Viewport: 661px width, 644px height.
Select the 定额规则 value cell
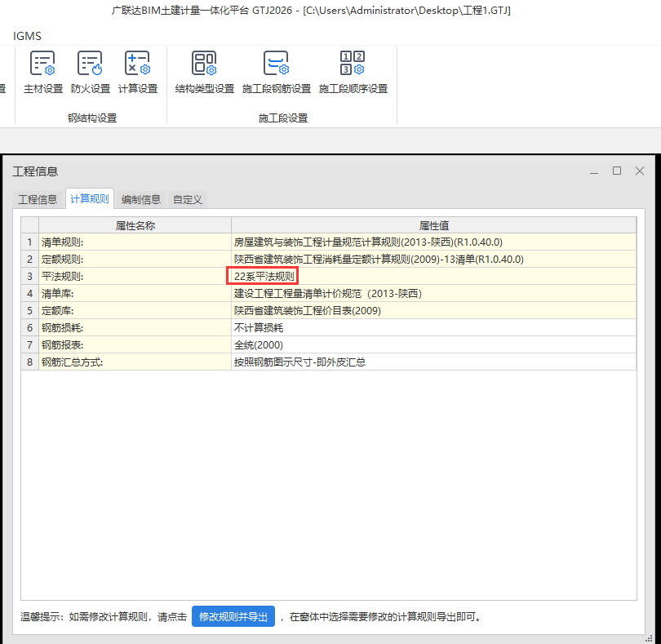(434, 260)
